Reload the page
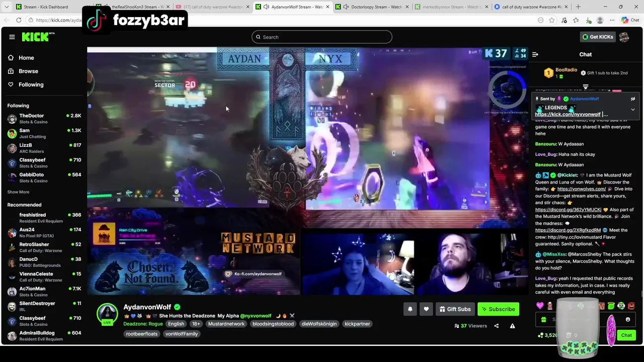The width and height of the screenshot is (644, 362). click(19, 20)
